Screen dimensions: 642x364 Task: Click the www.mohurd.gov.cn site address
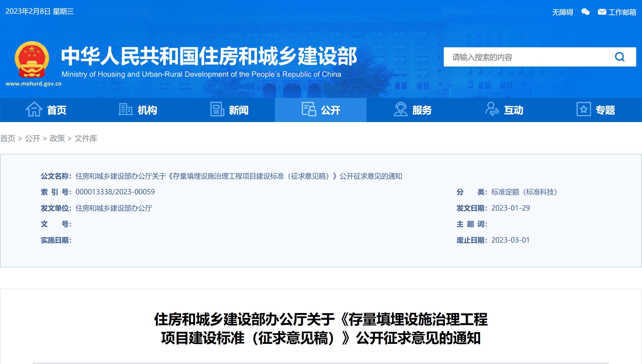pyautogui.click(x=34, y=84)
